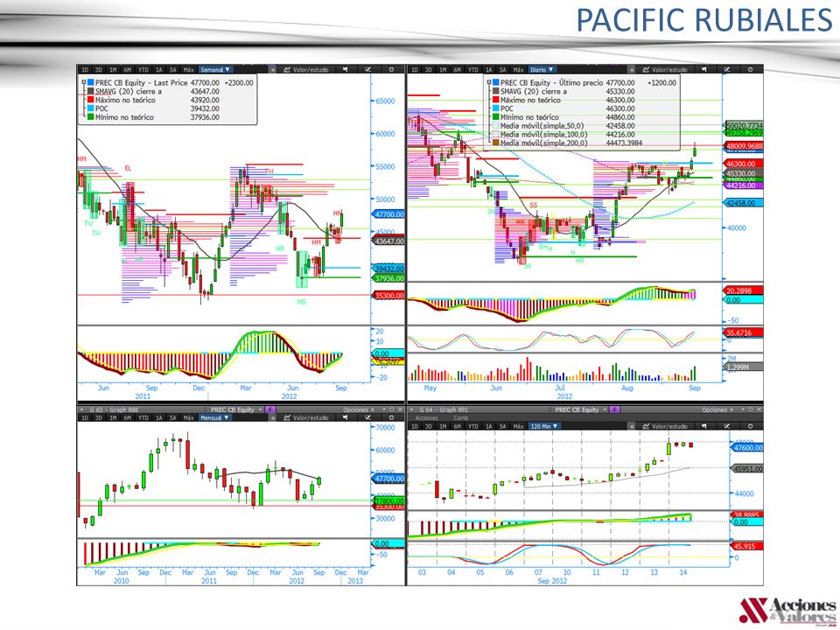This screenshot has height=630, width=840.
Task: Click Valor/estudio button in Semanal chart
Action: tap(306, 70)
